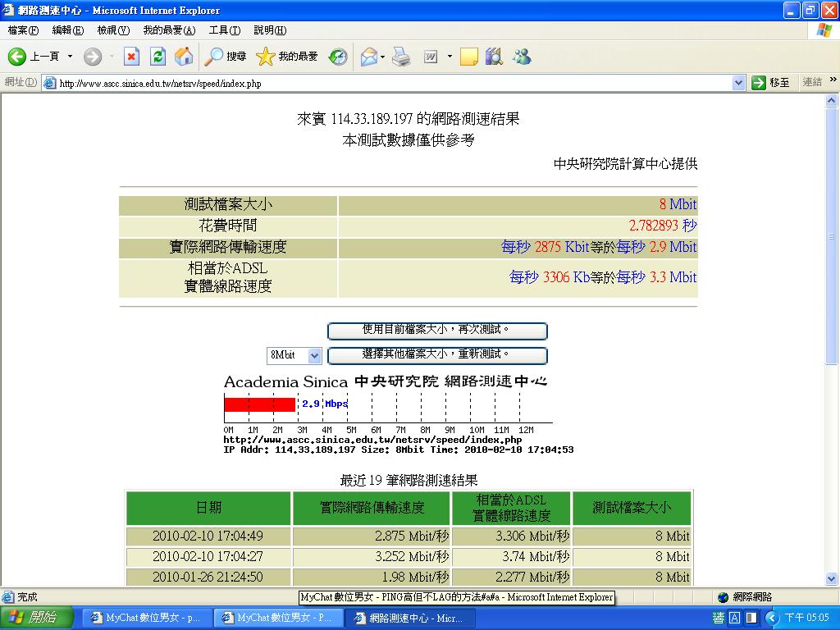
Task: Click the Windows 開始 Start button
Action: (x=36, y=618)
